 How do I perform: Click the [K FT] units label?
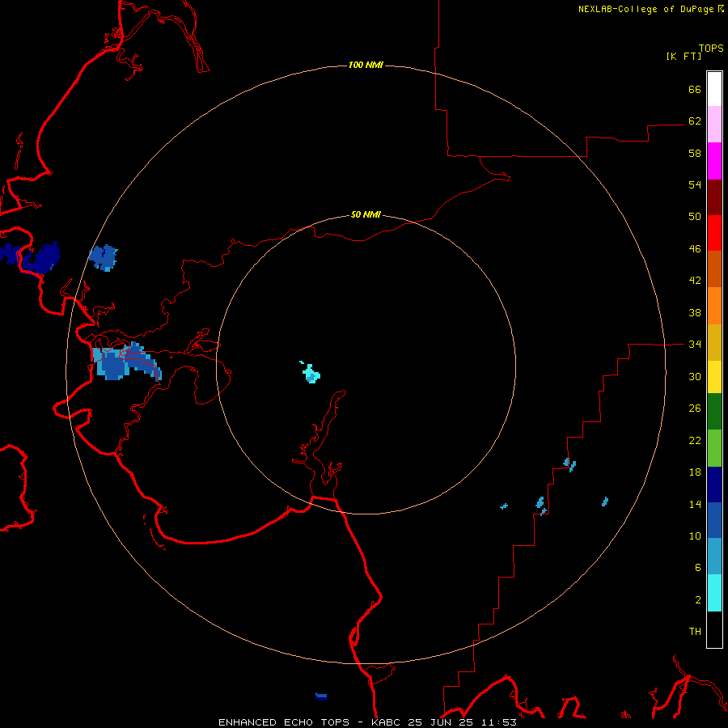[684, 56]
